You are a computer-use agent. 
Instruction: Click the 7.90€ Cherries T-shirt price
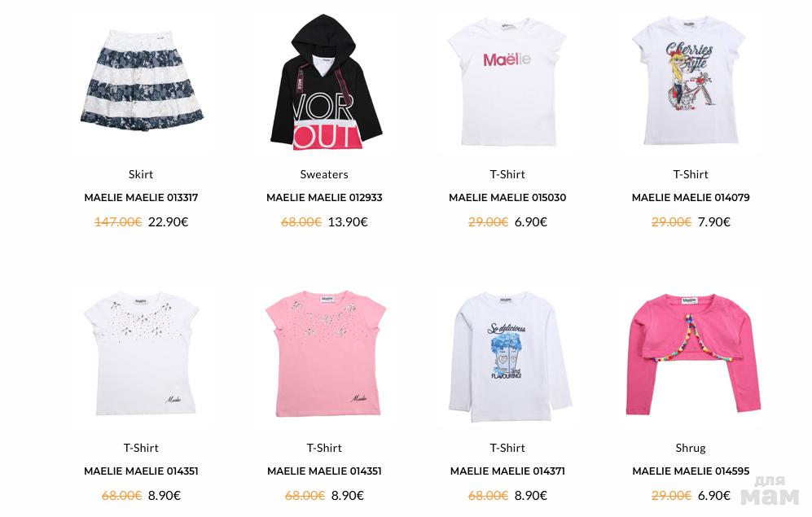click(x=714, y=222)
